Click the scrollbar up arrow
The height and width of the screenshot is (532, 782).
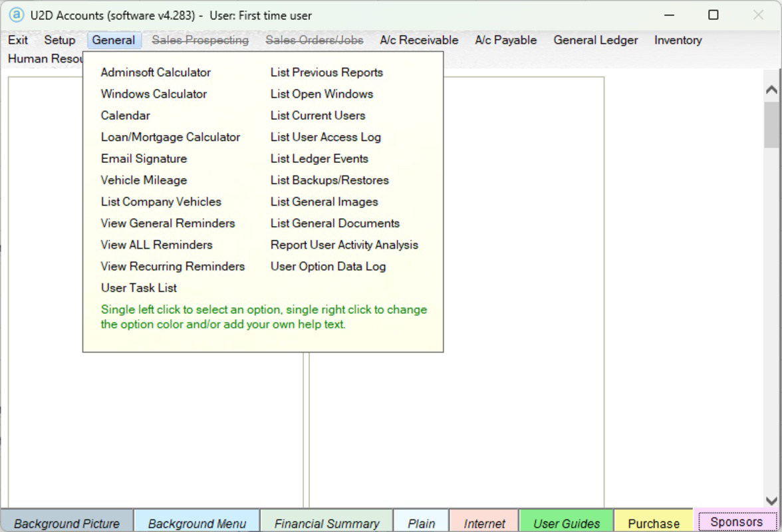[771, 89]
